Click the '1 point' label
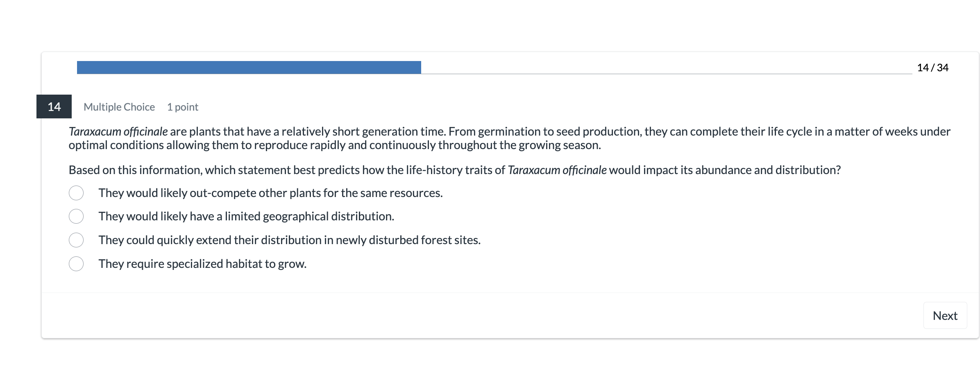This screenshot has height=367, width=980. point(183,107)
